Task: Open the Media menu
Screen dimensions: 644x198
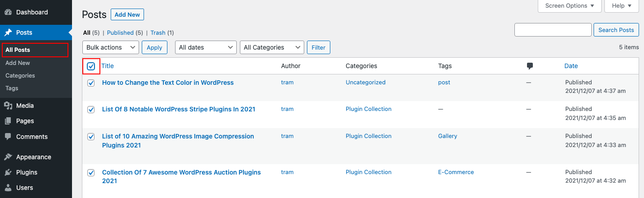Action: pyautogui.click(x=36, y=106)
